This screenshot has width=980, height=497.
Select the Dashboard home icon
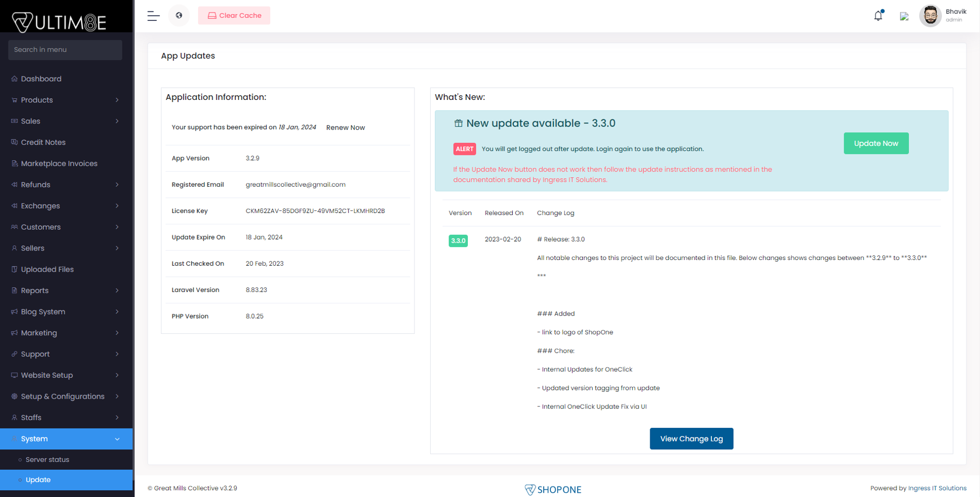pyautogui.click(x=14, y=78)
